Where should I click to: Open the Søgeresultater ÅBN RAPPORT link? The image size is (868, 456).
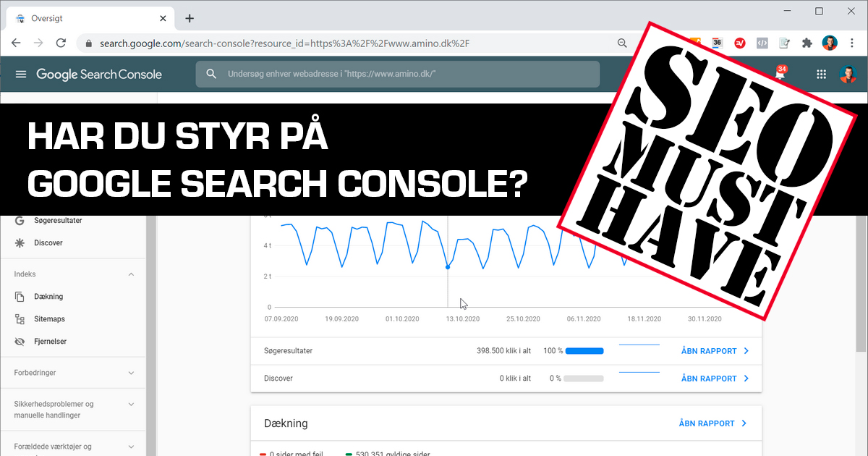click(715, 351)
